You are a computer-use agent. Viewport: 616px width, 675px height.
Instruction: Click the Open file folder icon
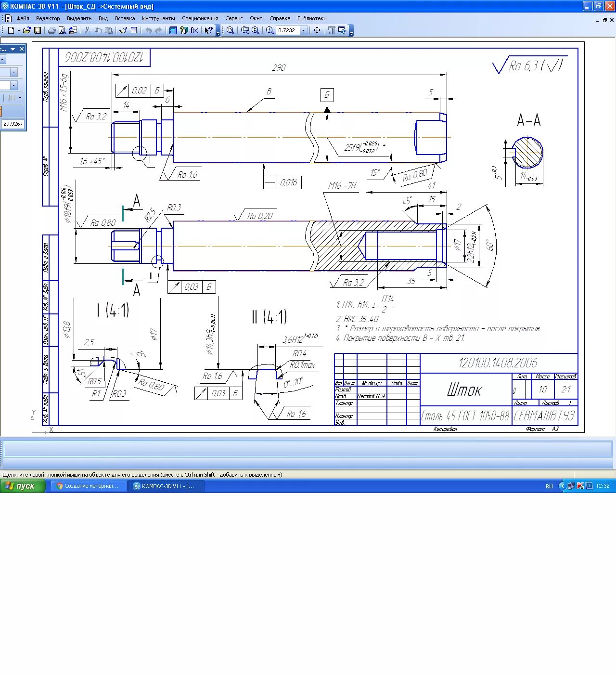27,30
